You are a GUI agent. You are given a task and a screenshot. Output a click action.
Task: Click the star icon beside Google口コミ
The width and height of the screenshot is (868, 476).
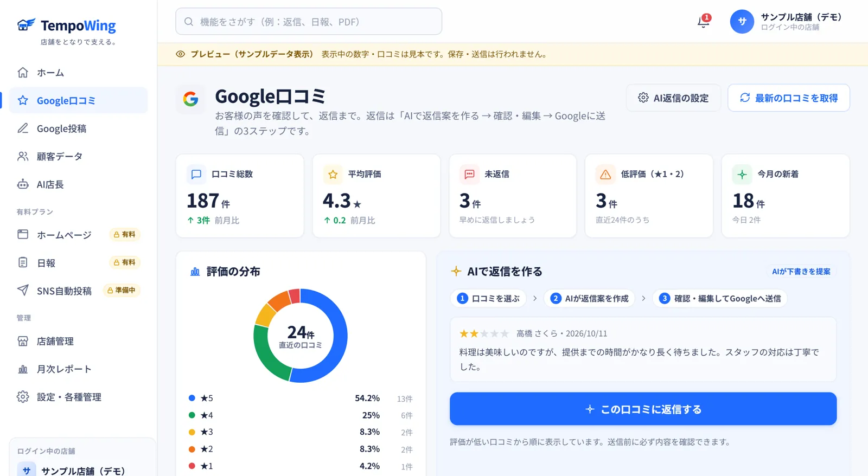(23, 100)
